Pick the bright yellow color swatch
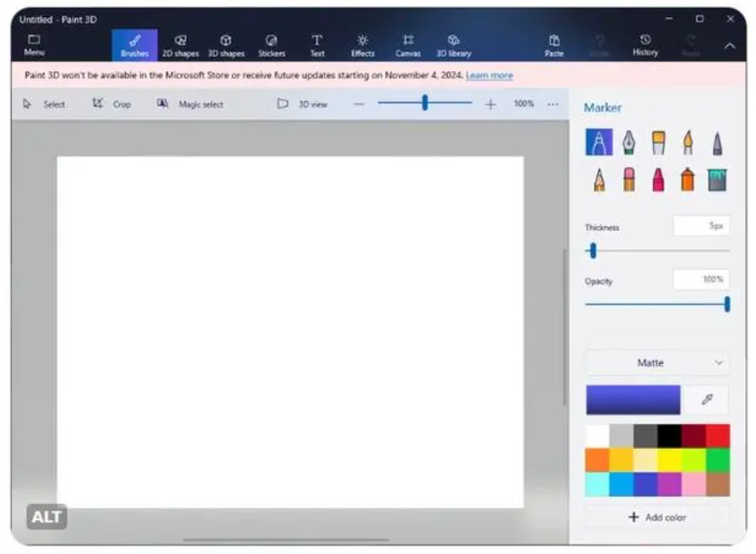This screenshot has height=554, width=756. click(x=670, y=460)
